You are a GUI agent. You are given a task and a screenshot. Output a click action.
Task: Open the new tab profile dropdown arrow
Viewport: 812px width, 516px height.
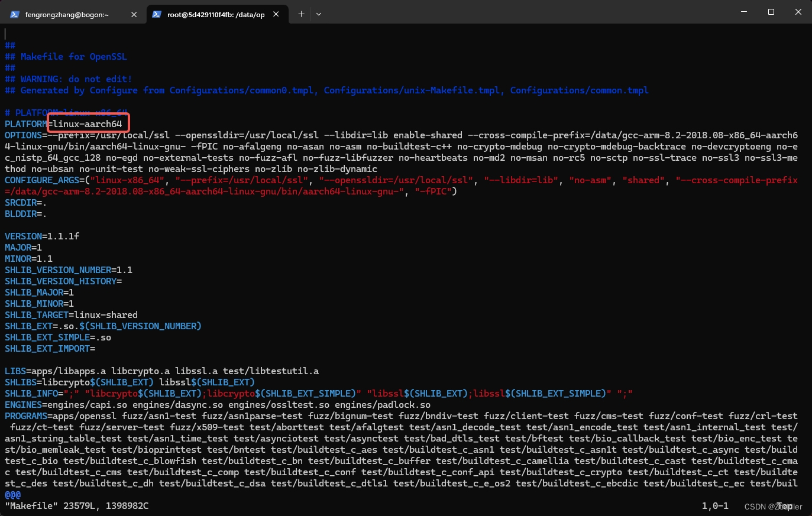(319, 14)
